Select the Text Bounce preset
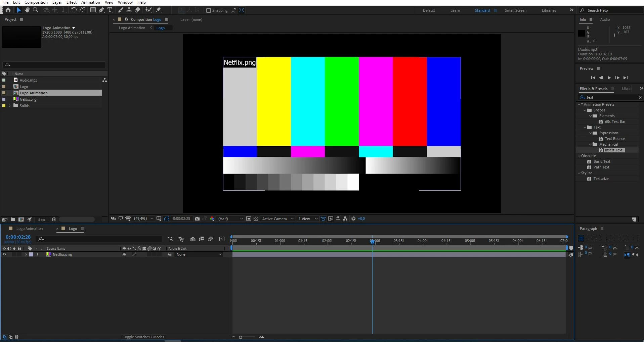644x342 pixels. pyautogui.click(x=615, y=139)
